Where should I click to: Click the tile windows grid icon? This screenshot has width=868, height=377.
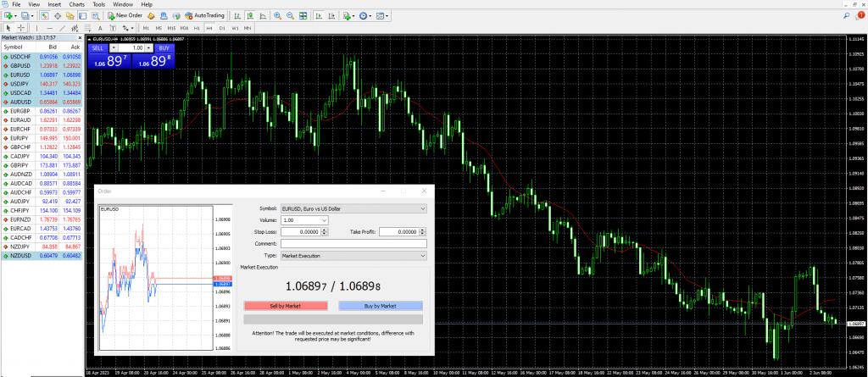point(303,15)
